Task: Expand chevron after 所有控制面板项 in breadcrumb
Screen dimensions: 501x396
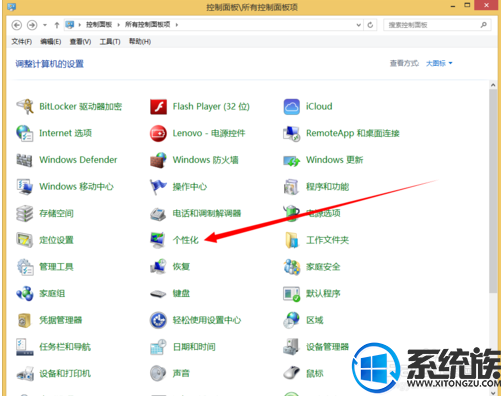Action: pos(177,25)
